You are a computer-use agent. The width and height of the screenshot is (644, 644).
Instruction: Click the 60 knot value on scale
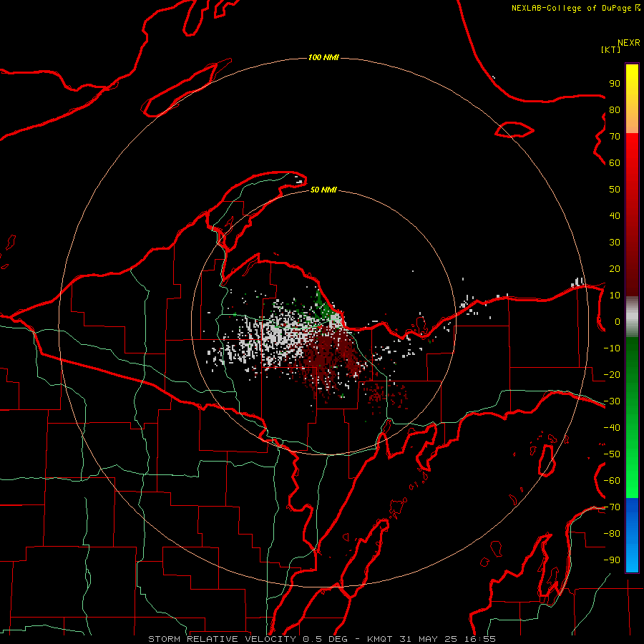tap(615, 163)
